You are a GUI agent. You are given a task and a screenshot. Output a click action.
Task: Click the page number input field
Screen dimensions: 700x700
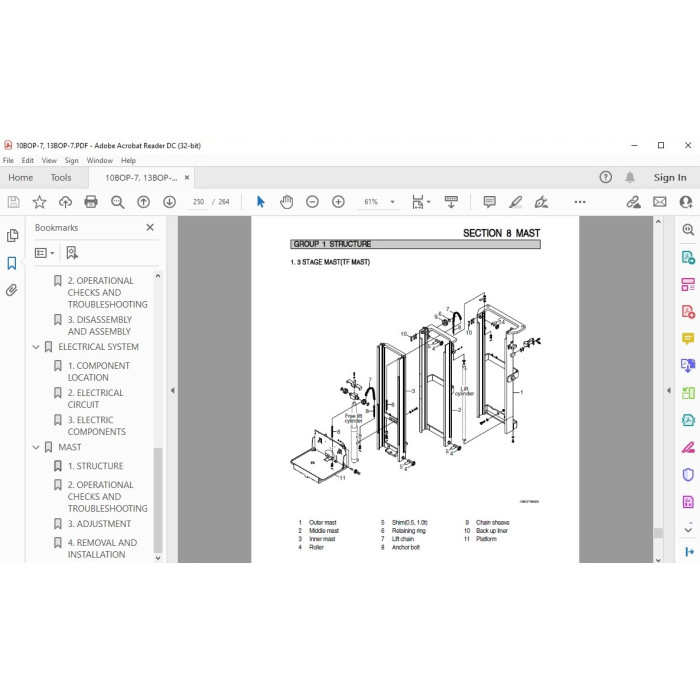198,202
